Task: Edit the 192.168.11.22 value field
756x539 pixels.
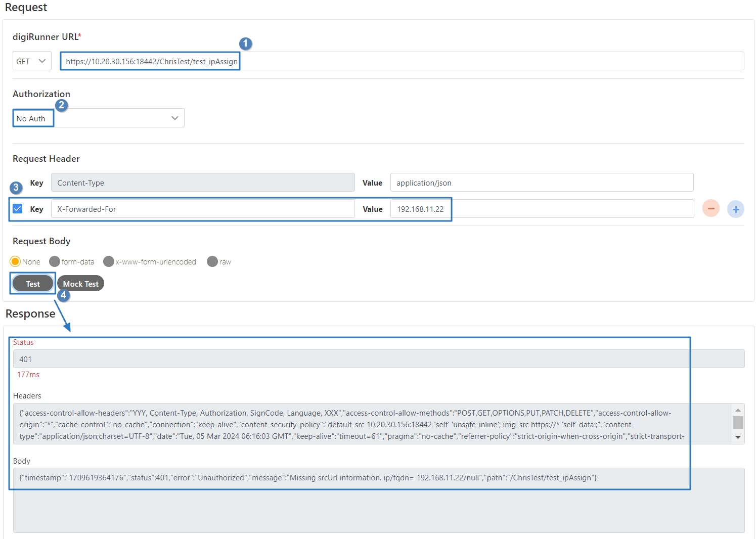Action: [541, 209]
